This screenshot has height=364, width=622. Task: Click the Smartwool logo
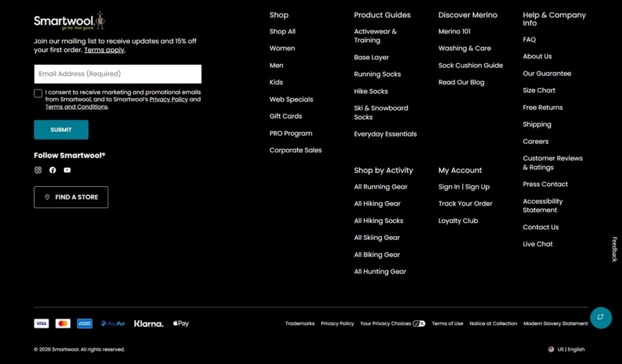69,21
